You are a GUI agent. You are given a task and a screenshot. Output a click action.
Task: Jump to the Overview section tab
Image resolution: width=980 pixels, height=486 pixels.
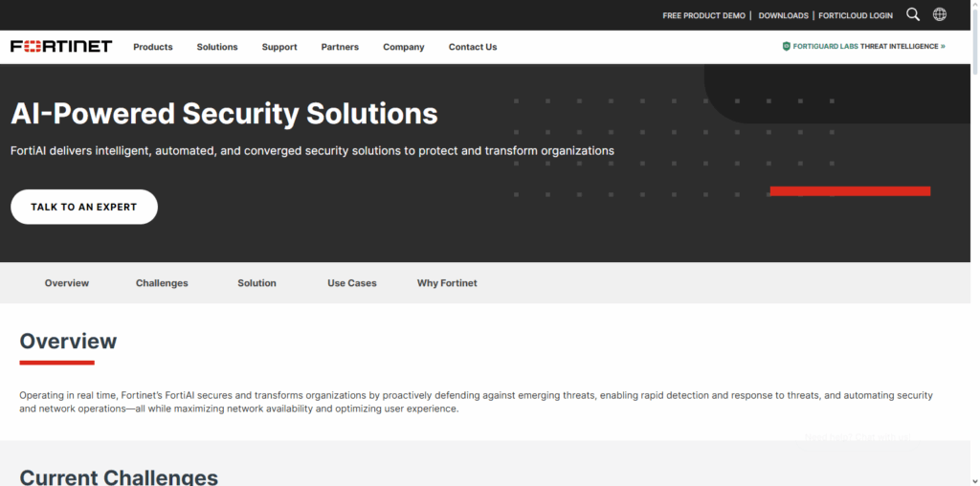[x=67, y=283]
